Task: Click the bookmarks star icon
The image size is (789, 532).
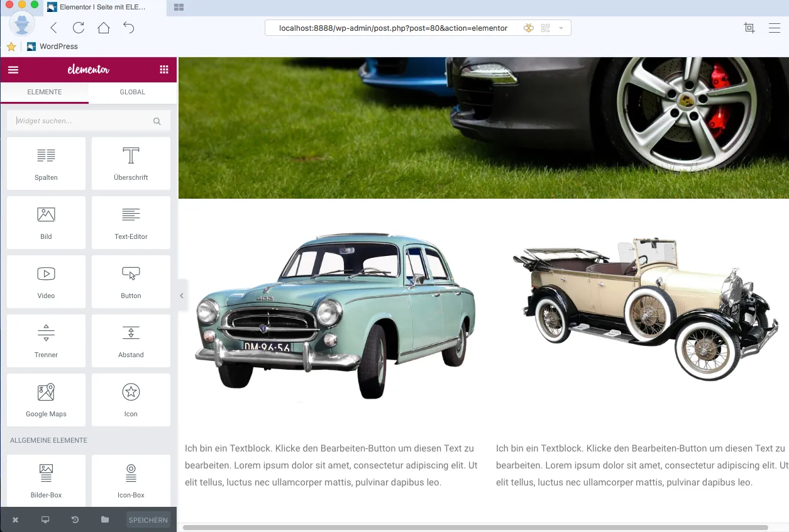Action: [11, 47]
